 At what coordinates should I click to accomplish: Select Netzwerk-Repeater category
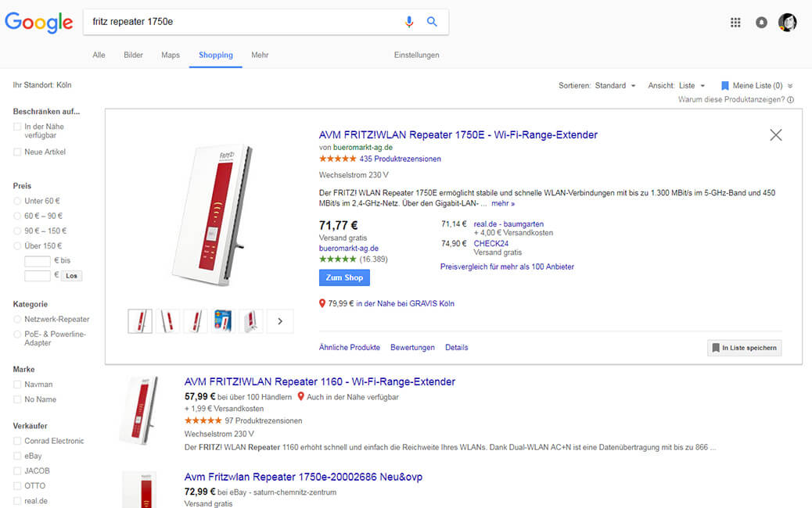17,320
